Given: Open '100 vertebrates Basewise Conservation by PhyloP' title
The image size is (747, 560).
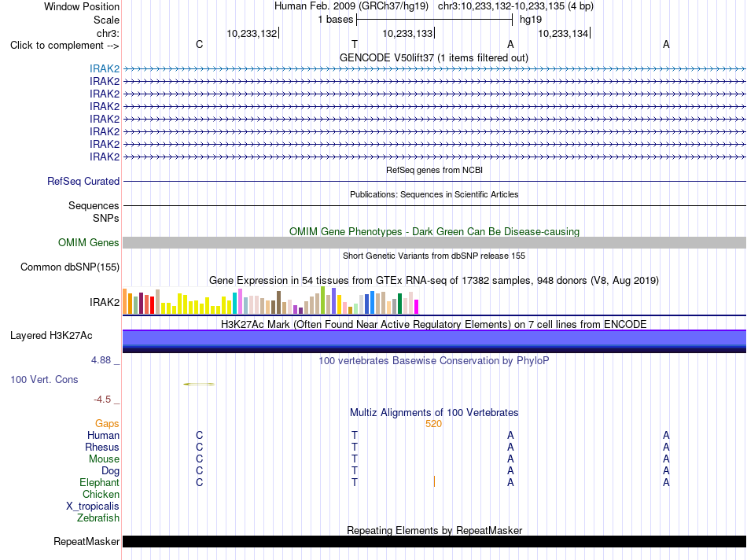Looking at the screenshot, I should click(x=434, y=361).
